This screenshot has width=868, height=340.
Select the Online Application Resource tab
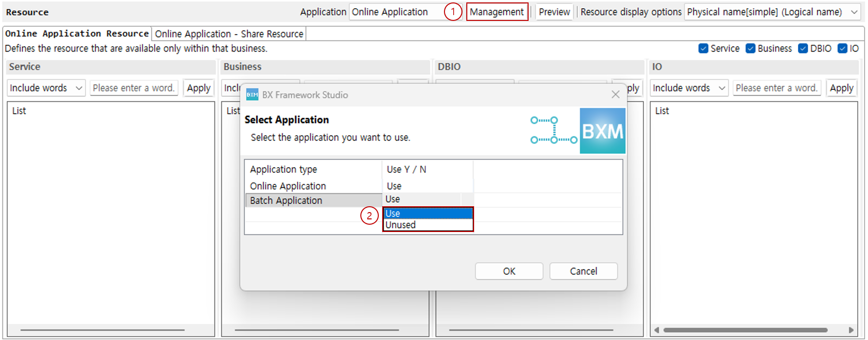tap(77, 34)
